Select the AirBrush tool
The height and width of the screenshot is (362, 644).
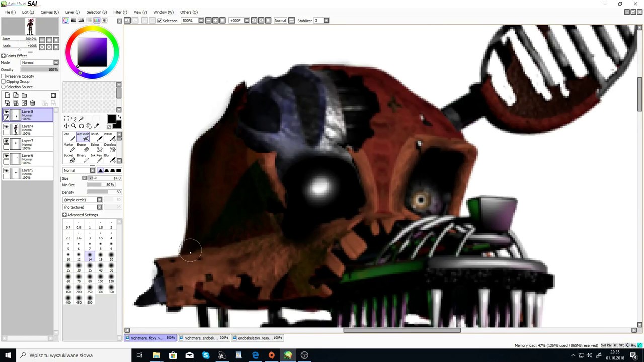click(x=83, y=136)
